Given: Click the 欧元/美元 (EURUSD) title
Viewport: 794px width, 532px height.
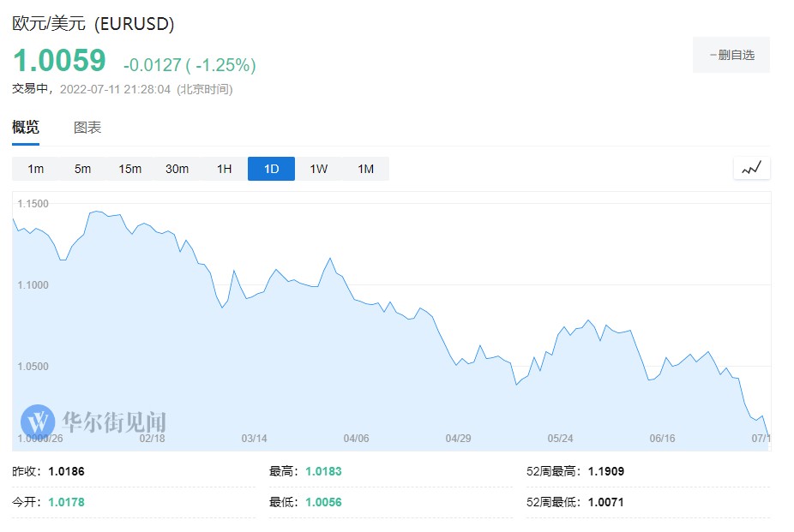Looking at the screenshot, I should tap(93, 24).
